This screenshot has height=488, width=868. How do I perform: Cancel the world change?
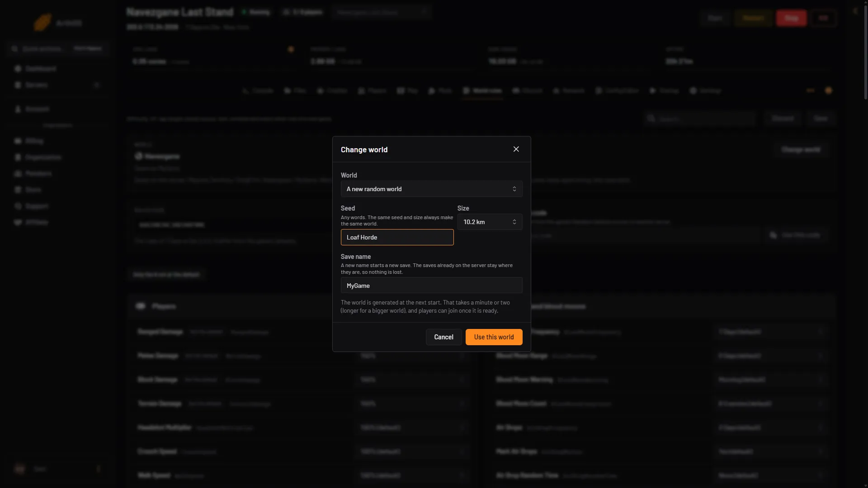(443, 337)
